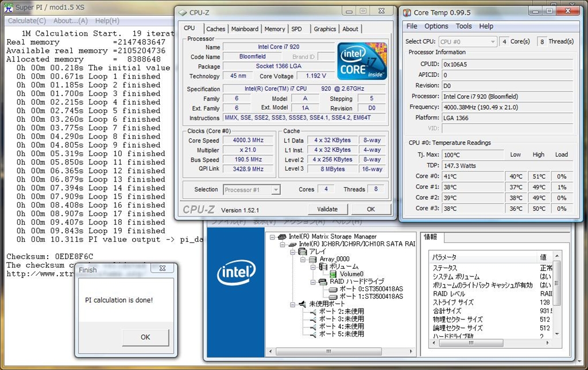The height and width of the screenshot is (370, 588).
Task: Click the Frequency value "4000.38MHz (190.49 x 21.0)"
Action: 508,107
